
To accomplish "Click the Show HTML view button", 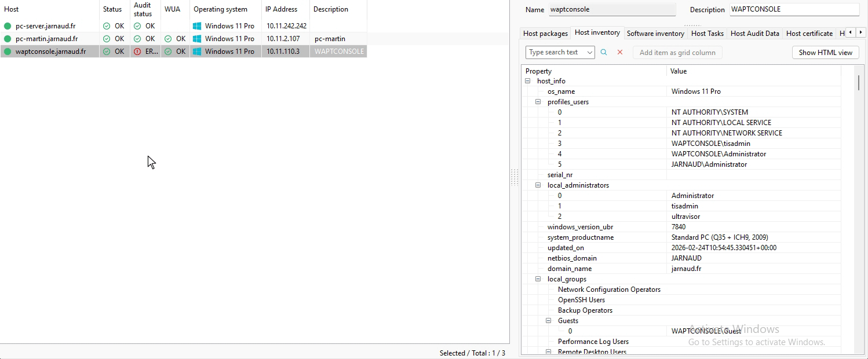I will click(x=825, y=52).
